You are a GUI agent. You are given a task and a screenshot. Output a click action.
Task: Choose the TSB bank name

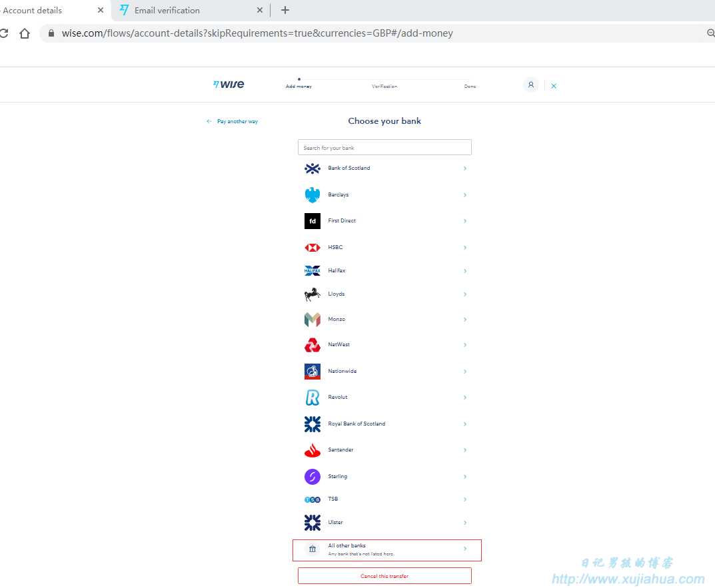point(333,499)
